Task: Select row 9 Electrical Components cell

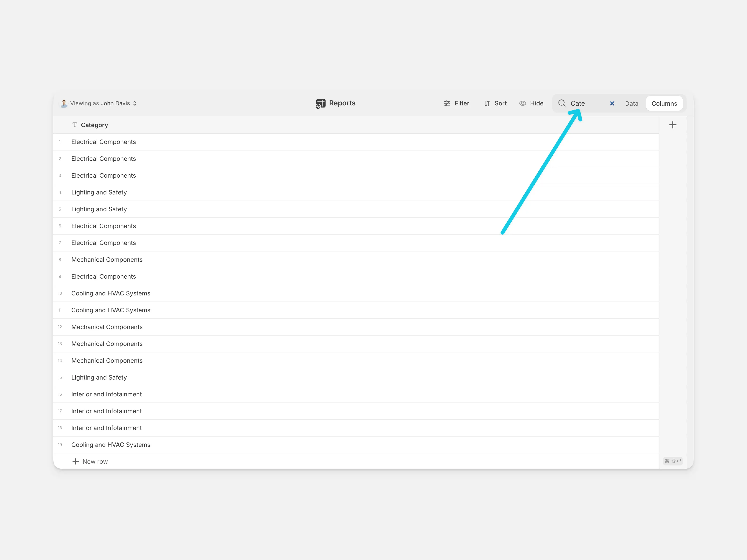Action: coord(356,276)
